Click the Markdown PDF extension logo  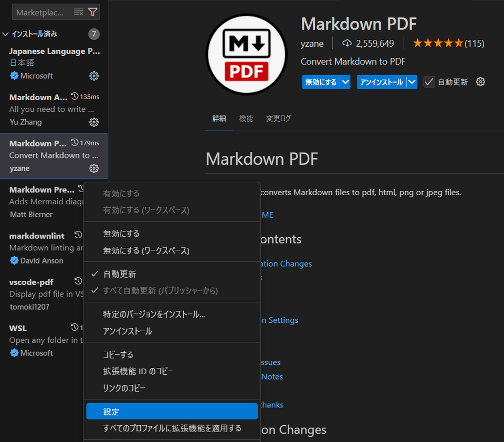(x=246, y=55)
